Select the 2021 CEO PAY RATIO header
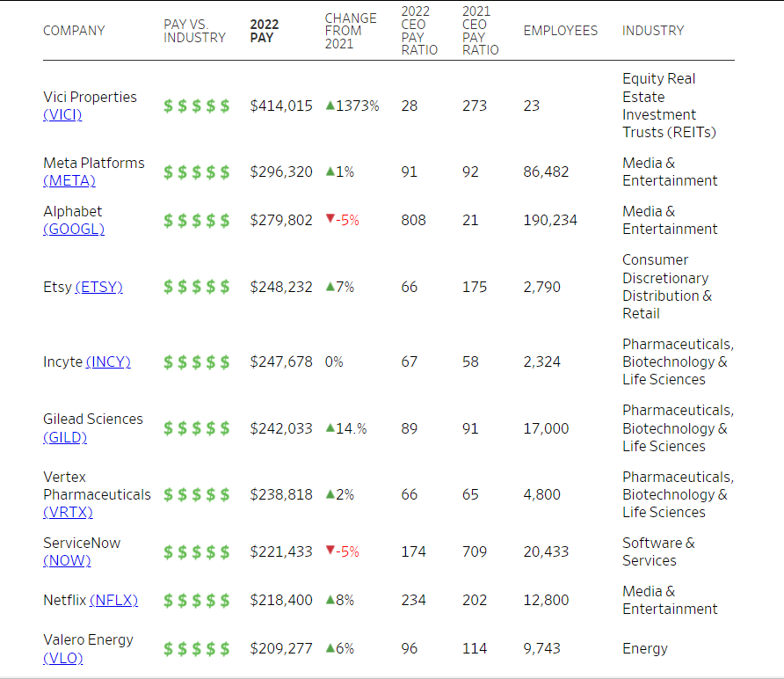784x679 pixels. coord(480,31)
